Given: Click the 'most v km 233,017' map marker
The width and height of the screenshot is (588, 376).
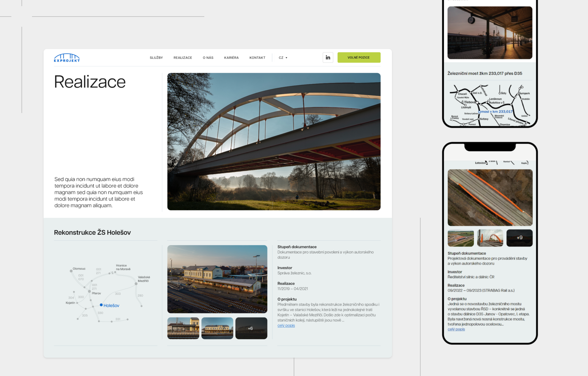Looking at the screenshot, I should click(479, 112).
